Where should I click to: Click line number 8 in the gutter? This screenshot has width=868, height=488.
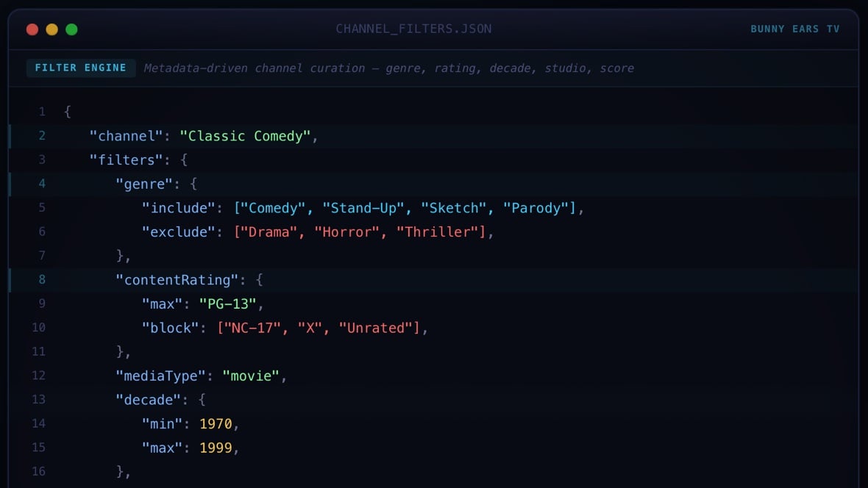point(41,279)
